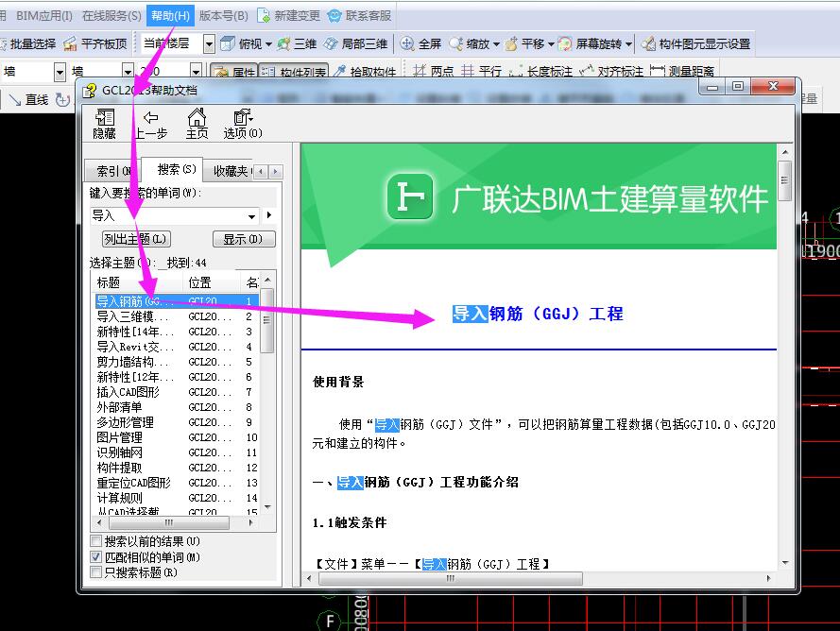The width and height of the screenshot is (840, 631).
Task: Toggle the 构件列表 component list button
Action: pyautogui.click(x=294, y=71)
